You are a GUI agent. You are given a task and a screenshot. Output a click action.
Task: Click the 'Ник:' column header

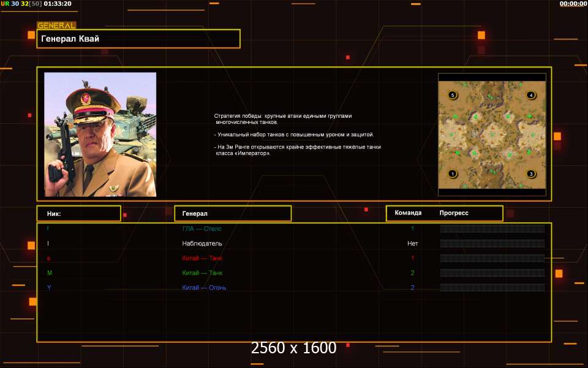coord(78,213)
